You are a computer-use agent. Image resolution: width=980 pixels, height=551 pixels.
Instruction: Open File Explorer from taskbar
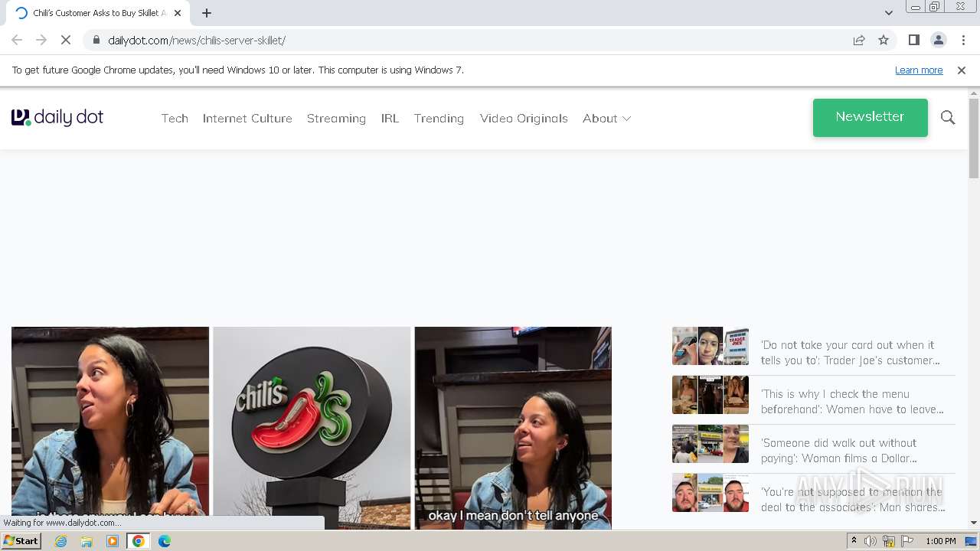[x=87, y=541]
